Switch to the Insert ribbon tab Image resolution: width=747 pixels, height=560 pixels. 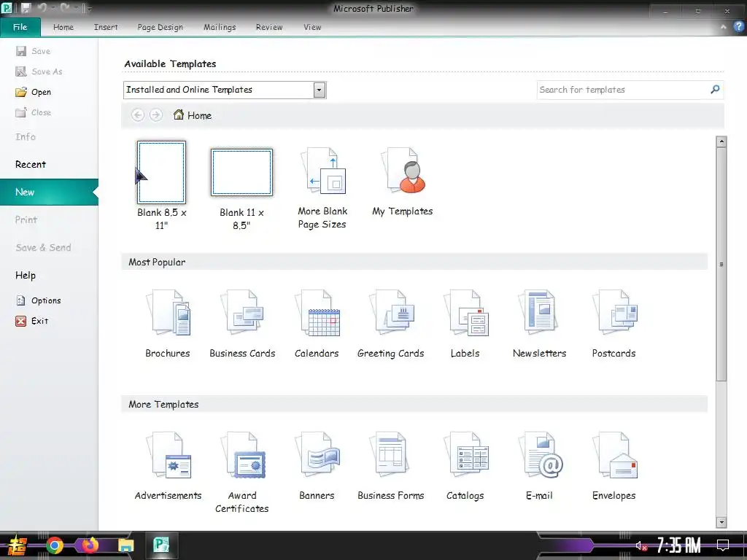tap(106, 27)
